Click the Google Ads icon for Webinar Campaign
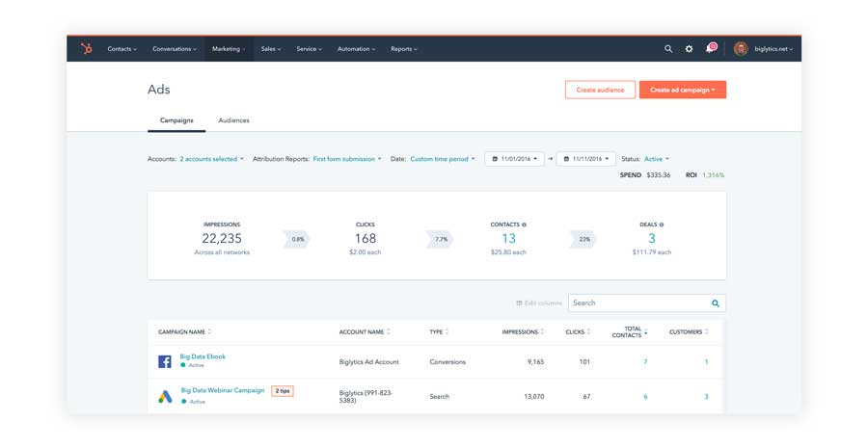Screen dimensions: 868x448 point(165,397)
